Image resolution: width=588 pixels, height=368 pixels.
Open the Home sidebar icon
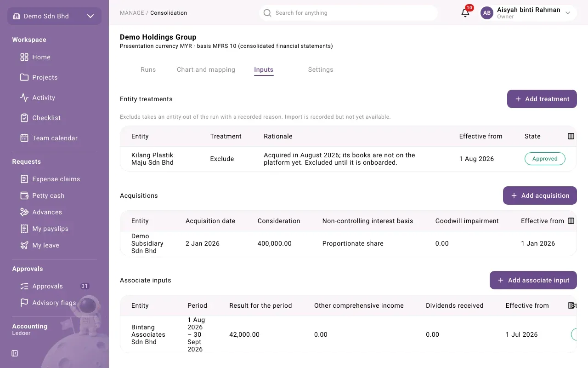(24, 57)
